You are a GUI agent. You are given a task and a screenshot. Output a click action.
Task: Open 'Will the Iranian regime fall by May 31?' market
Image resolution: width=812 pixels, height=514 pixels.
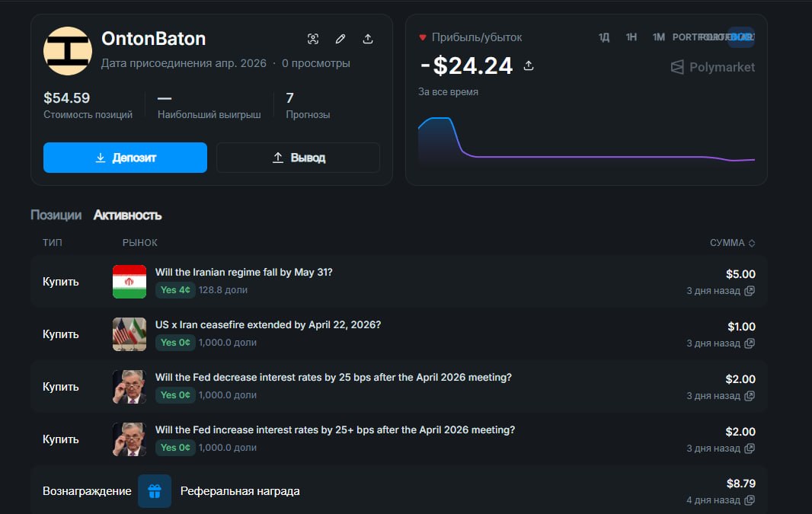(x=244, y=273)
